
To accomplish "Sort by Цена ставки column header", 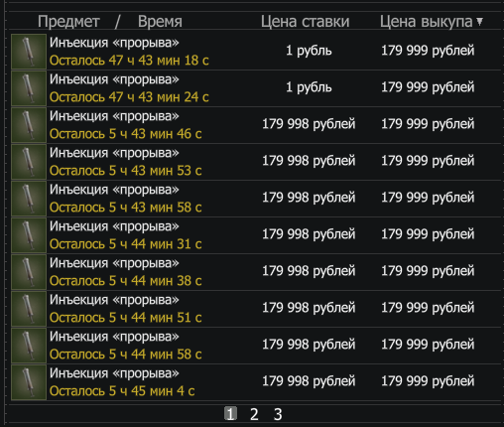I will pyautogui.click(x=305, y=22).
